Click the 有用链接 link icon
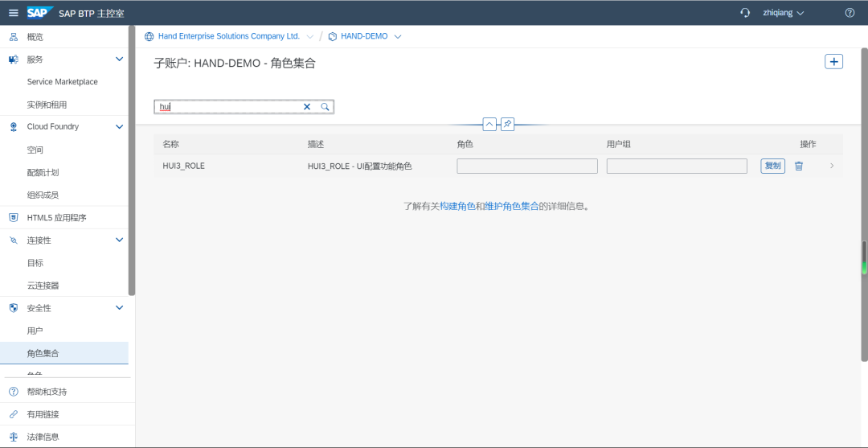This screenshot has width=868, height=448. pyautogui.click(x=14, y=414)
